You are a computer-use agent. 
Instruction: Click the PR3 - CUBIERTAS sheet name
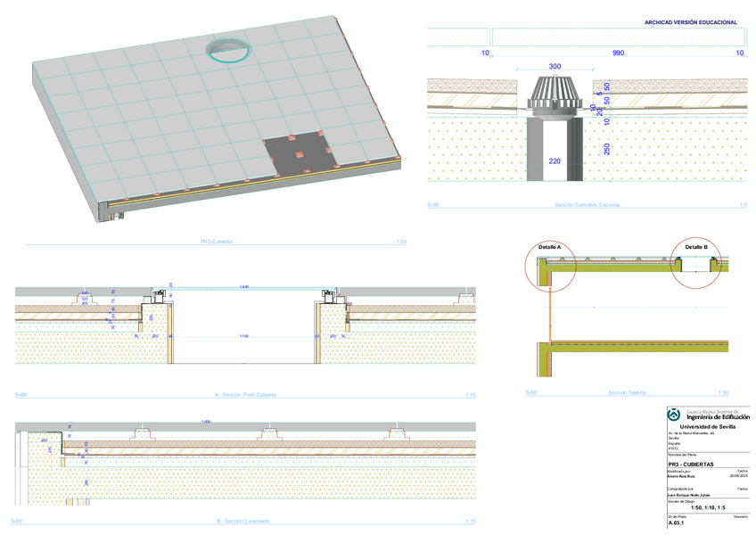click(x=696, y=465)
